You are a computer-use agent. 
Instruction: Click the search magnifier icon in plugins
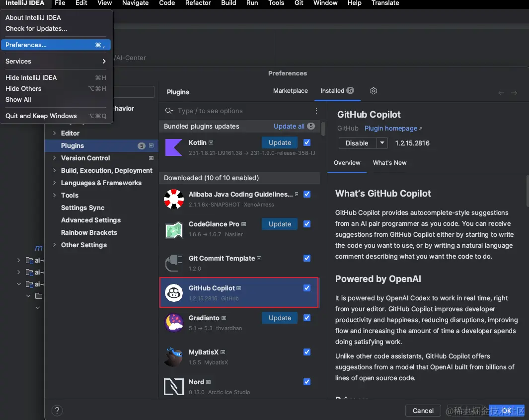point(169,111)
